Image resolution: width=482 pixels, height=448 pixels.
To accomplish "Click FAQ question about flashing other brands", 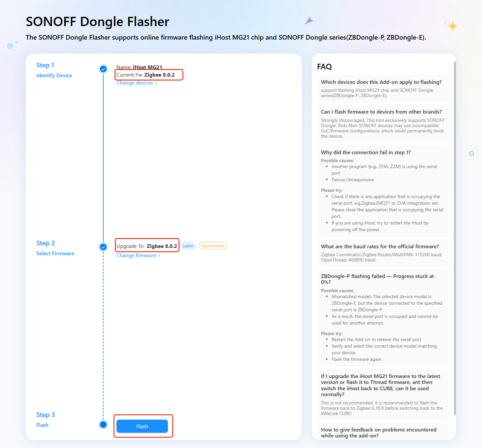I will point(381,112).
